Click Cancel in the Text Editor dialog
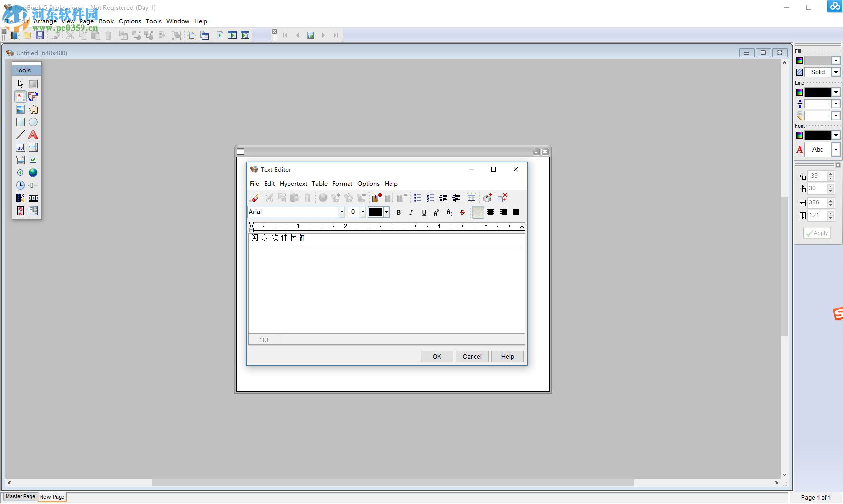The image size is (843, 504). pyautogui.click(x=472, y=357)
